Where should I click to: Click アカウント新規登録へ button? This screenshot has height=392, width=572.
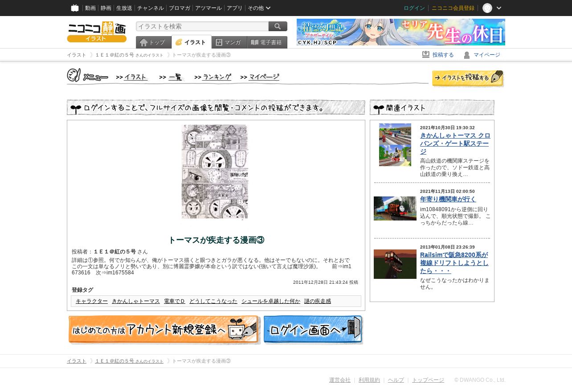pyautogui.click(x=164, y=330)
